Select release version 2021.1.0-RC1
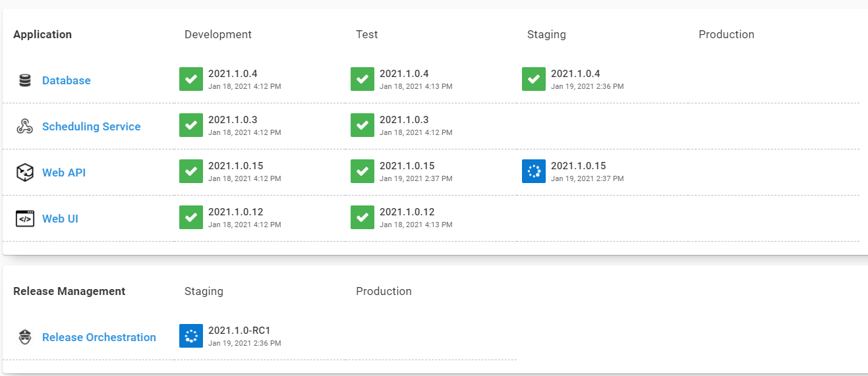Screen dimensions: 868x376 click(x=239, y=331)
